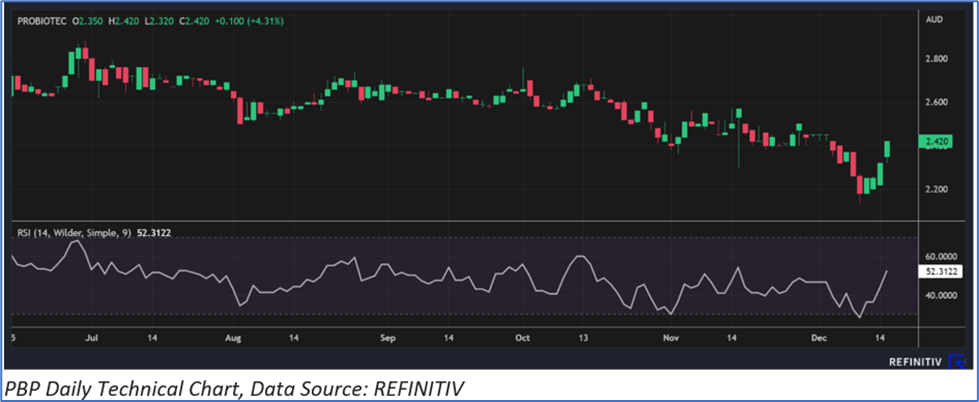Click the 40.0000 RSI axis label
The image size is (979, 402).
click(941, 295)
